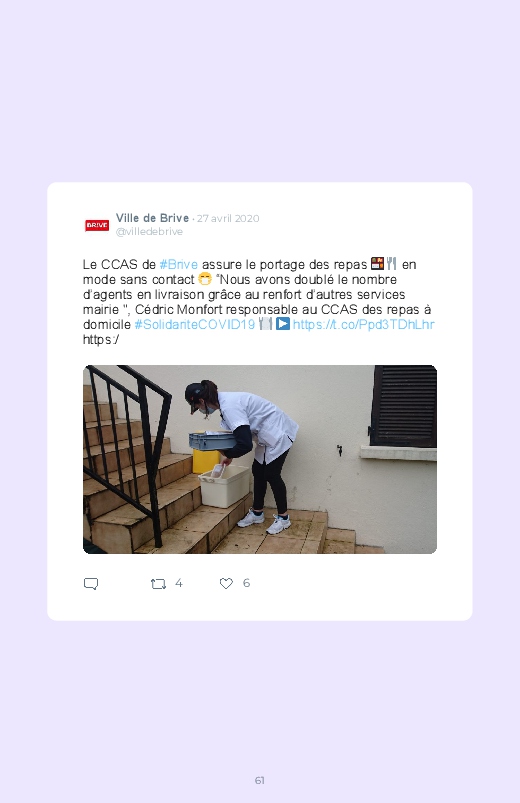The width and height of the screenshot is (520, 803).
Task: Click the blue play arrow emoji
Action: pyautogui.click(x=283, y=324)
